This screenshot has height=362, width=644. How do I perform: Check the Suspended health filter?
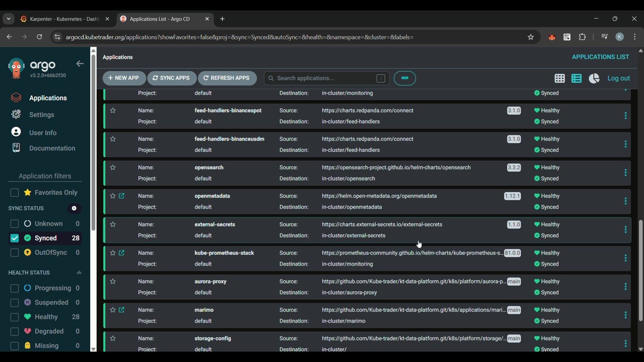(15, 303)
